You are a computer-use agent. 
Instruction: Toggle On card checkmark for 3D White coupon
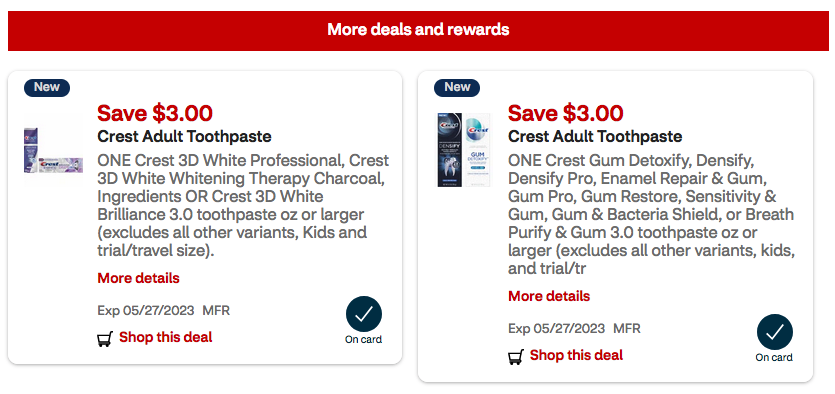pos(364,314)
